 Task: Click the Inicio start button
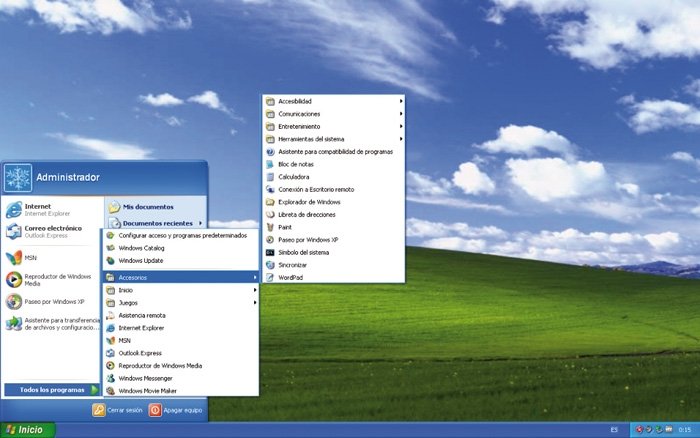(28, 430)
